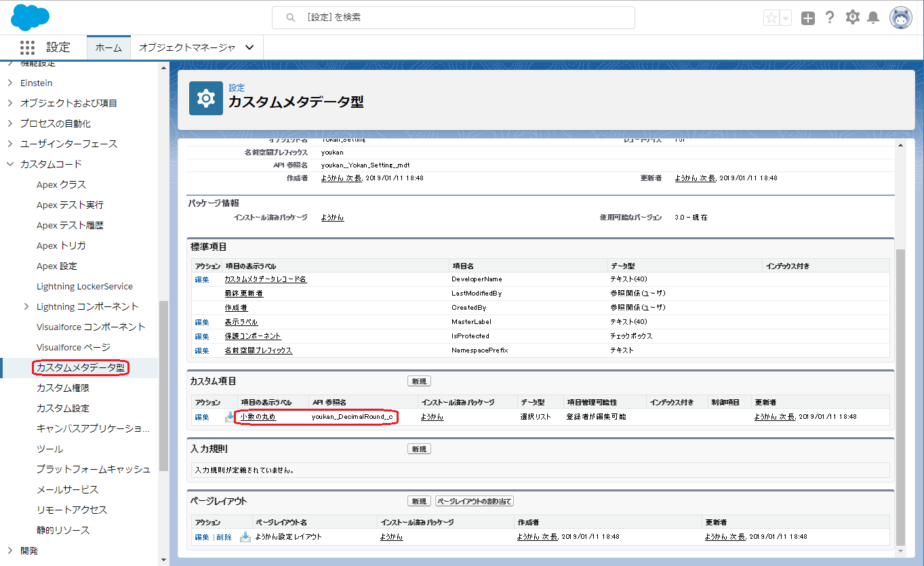Click the DeveloperName field name cell
The image size is (924, 566).
point(477,279)
